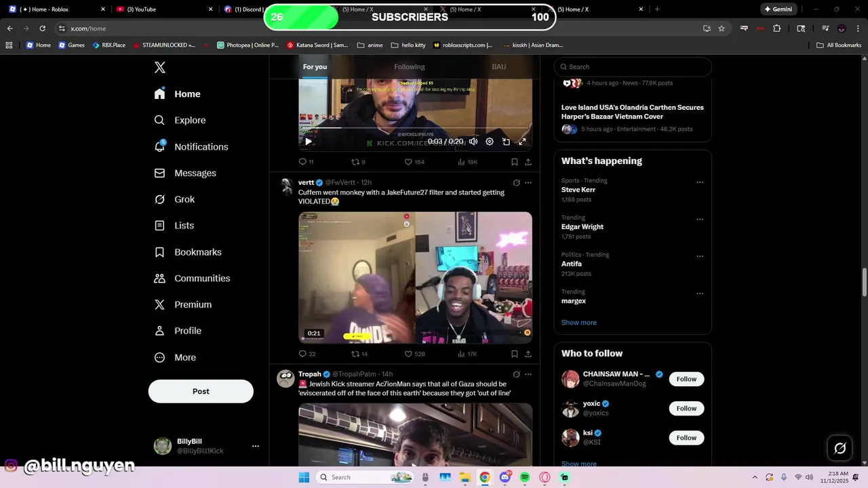Open Grok from the sidebar

(175, 199)
